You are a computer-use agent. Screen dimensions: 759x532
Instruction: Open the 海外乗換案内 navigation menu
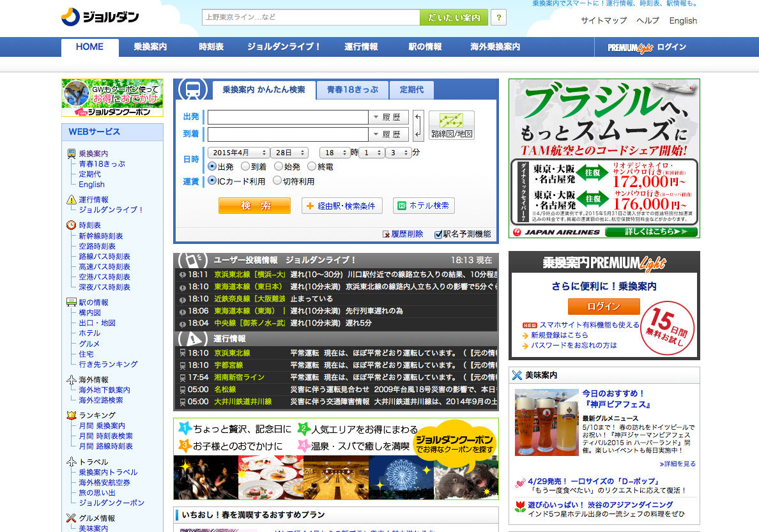[495, 47]
